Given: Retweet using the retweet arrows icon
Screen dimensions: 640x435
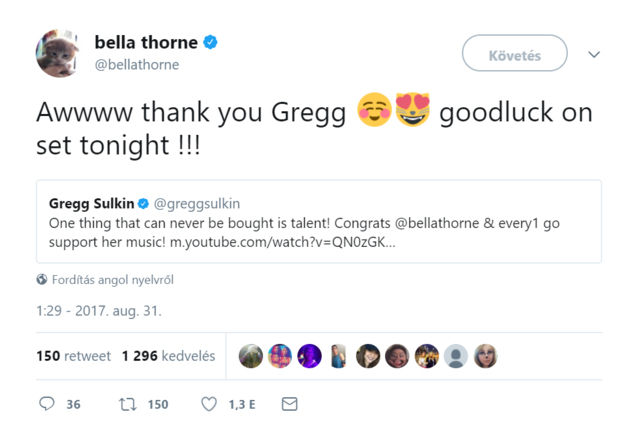Looking at the screenshot, I should (x=127, y=404).
